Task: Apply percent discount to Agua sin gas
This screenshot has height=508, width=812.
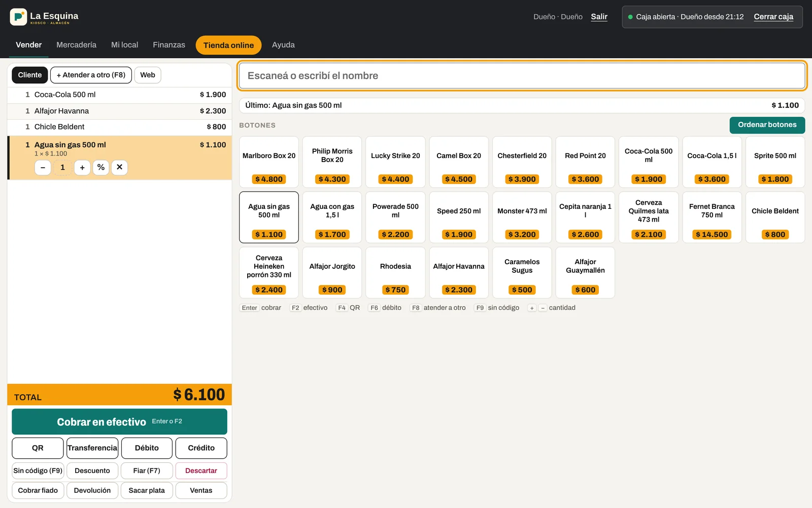Action: coord(101,167)
